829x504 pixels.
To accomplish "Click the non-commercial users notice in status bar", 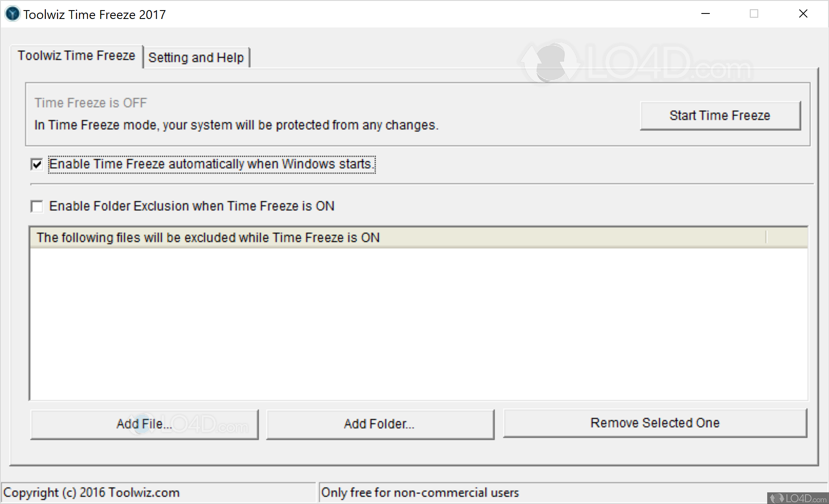I will (x=419, y=492).
